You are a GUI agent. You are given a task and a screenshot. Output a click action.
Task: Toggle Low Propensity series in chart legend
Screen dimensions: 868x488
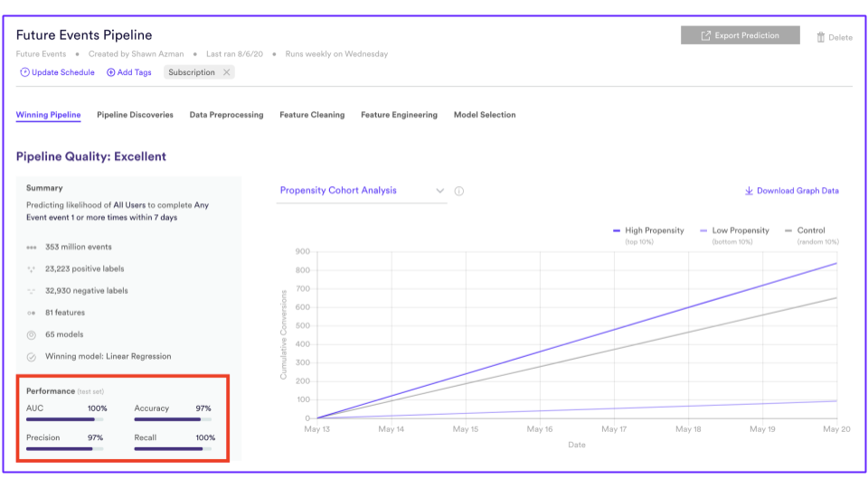click(x=734, y=230)
